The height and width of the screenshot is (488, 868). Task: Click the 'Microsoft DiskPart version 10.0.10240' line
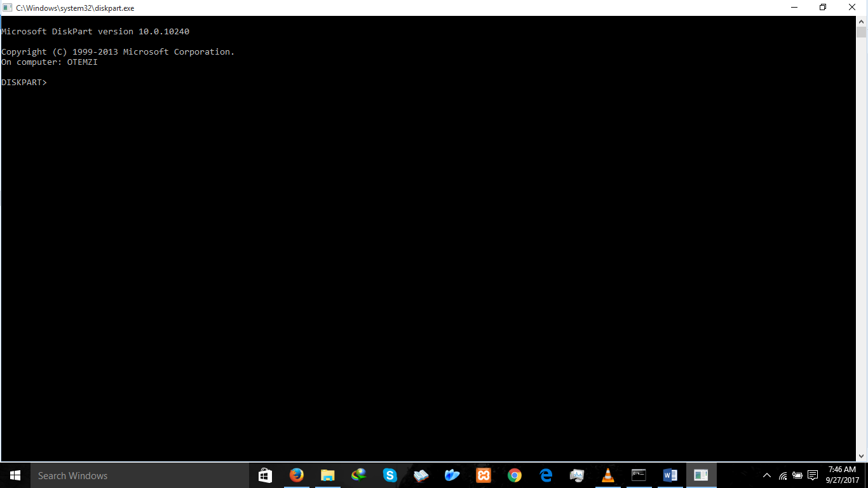click(x=95, y=32)
